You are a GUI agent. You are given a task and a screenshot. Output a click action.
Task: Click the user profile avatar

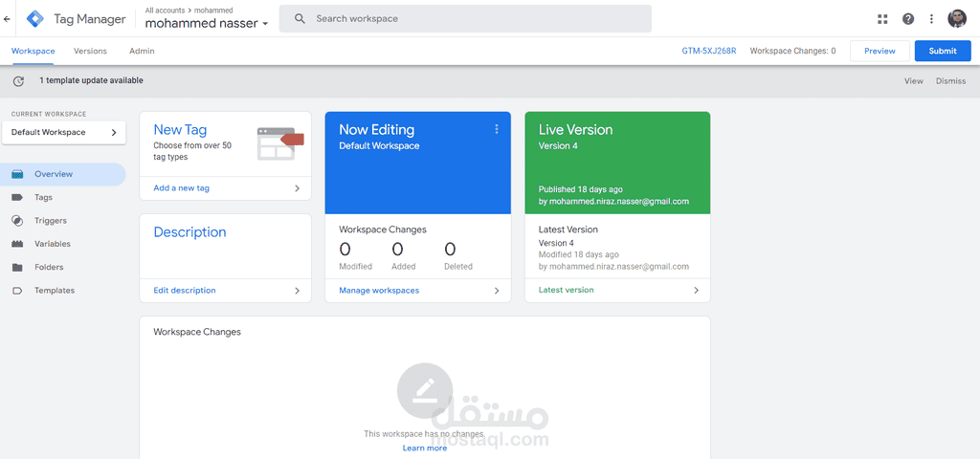click(x=957, y=19)
